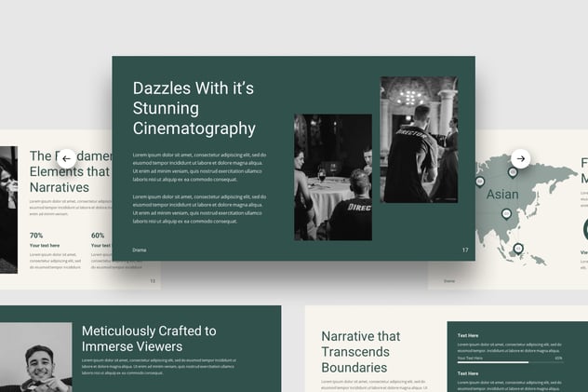
Task: Open the Narrative that Transcends Boundaries slide
Action: (x=447, y=349)
